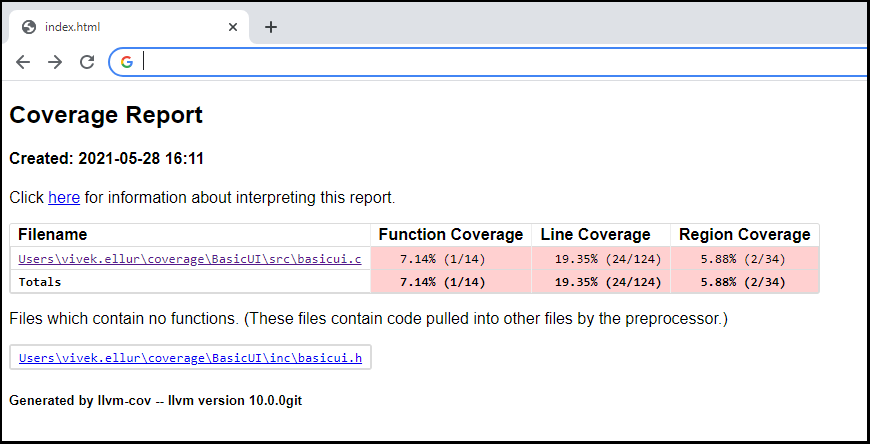
Task: Open the basicui.h header file link
Action: pos(190,357)
